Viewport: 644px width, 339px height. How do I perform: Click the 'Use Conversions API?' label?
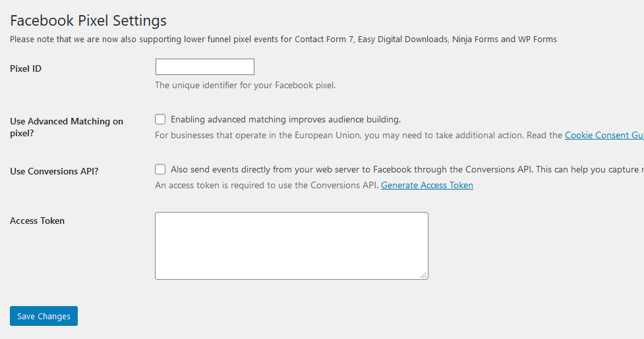coord(54,171)
